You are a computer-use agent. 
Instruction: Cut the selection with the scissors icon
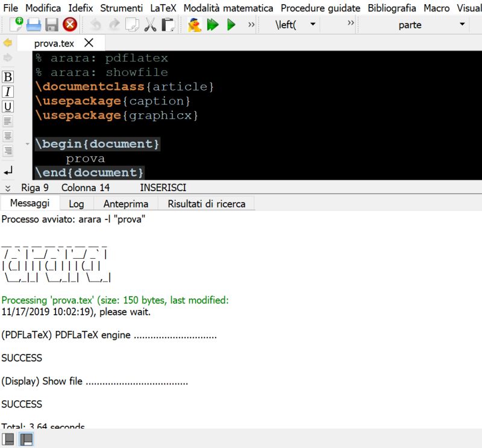[150, 25]
